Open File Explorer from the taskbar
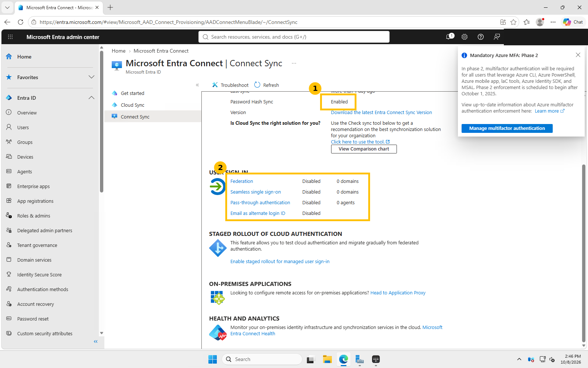Image resolution: width=588 pixels, height=368 pixels. tap(327, 359)
